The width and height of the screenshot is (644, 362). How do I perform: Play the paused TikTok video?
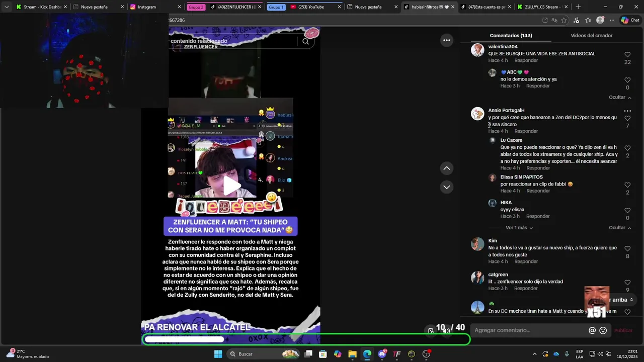232,185
